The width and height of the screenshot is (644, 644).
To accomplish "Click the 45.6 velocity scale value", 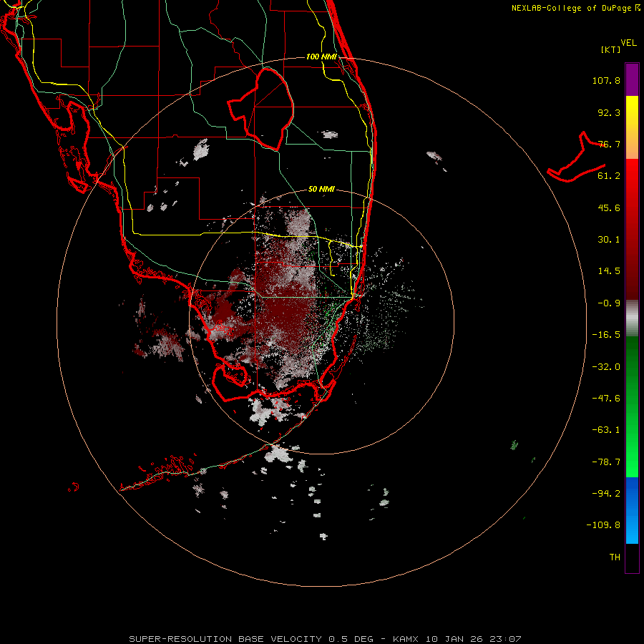I will pyautogui.click(x=609, y=208).
